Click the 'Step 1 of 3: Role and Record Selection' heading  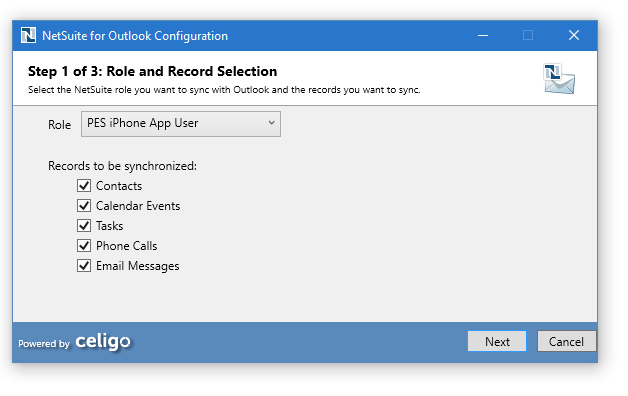[153, 71]
